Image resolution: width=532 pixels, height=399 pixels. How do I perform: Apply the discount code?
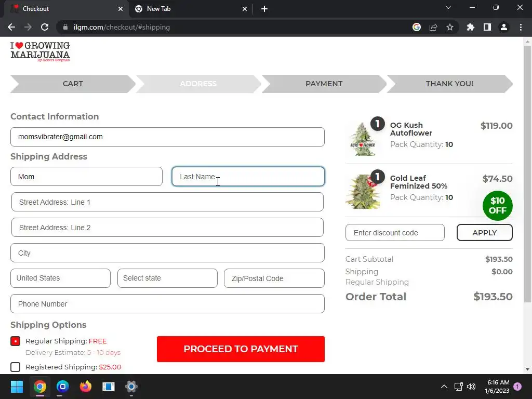click(x=485, y=233)
